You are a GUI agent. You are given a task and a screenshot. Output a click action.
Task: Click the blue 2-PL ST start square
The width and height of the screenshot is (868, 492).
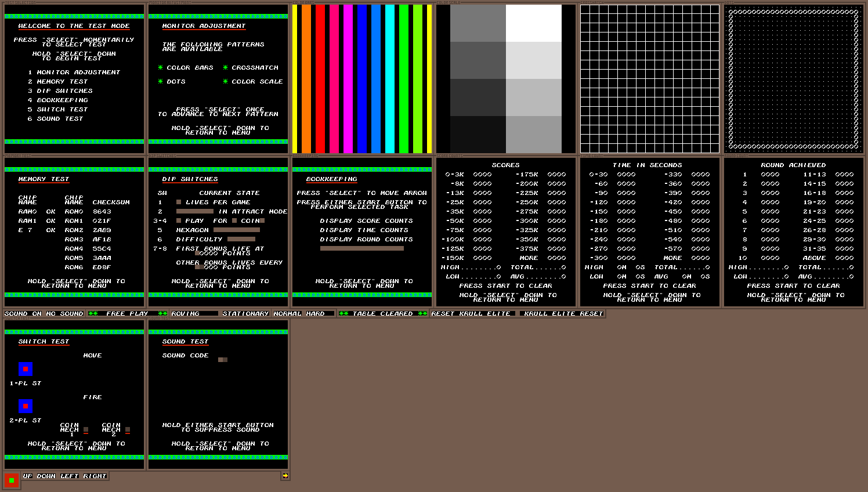coord(25,406)
